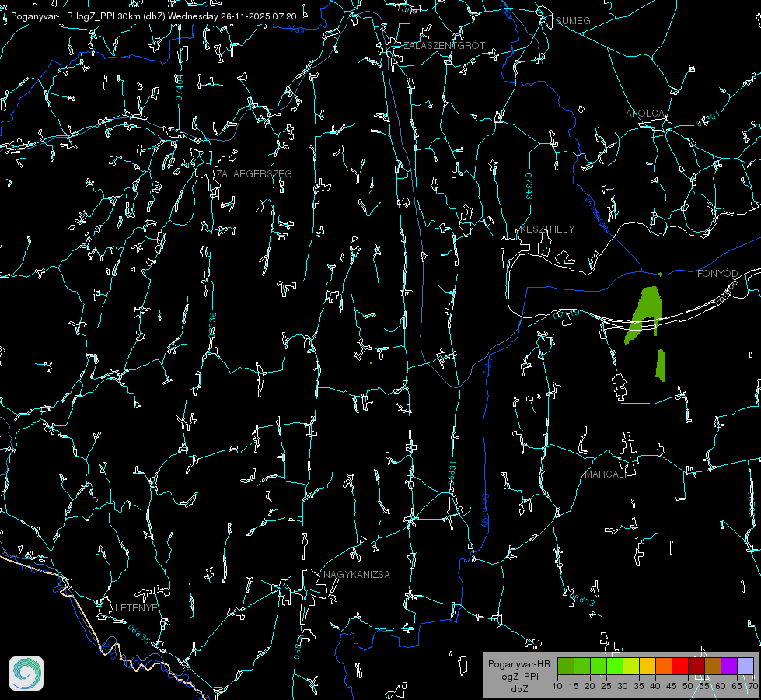Click legend scale value 40

[655, 686]
